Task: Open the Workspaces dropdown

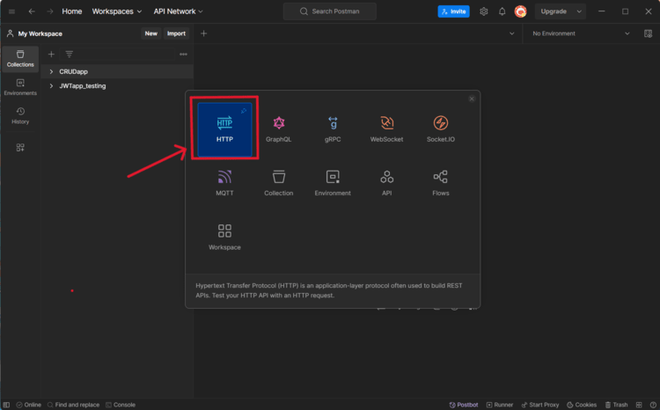Action: click(x=117, y=11)
